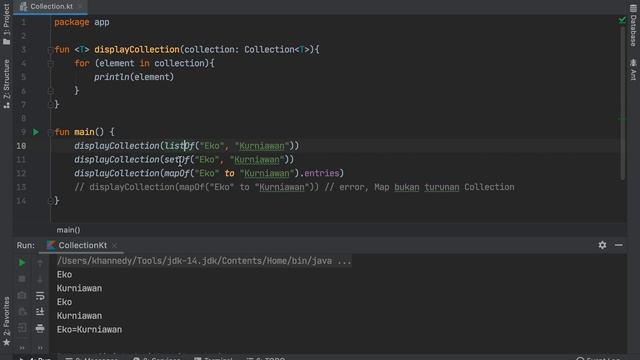Collapse the displayCollection function fold
Viewport: 640px width, 360px height.
50,50
